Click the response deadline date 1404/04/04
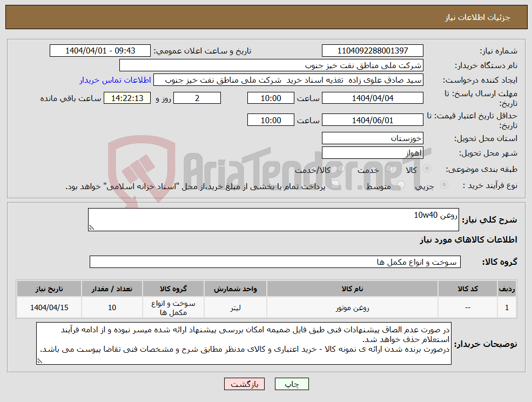The height and width of the screenshot is (402, 532). pyautogui.click(x=373, y=98)
